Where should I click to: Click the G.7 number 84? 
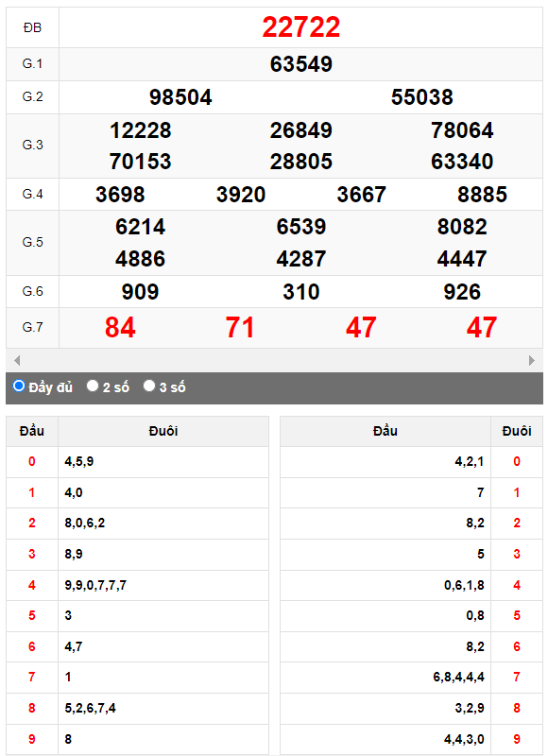(x=120, y=327)
